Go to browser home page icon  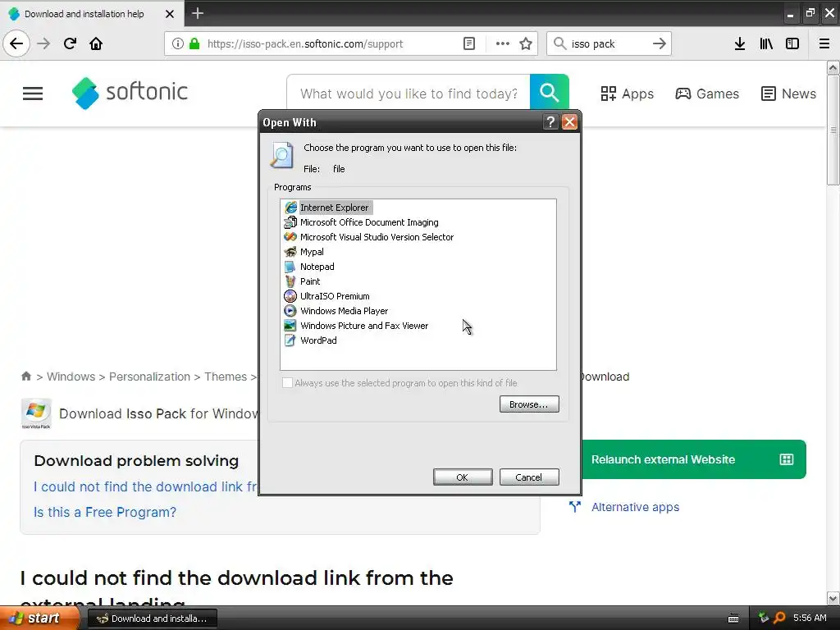point(96,43)
